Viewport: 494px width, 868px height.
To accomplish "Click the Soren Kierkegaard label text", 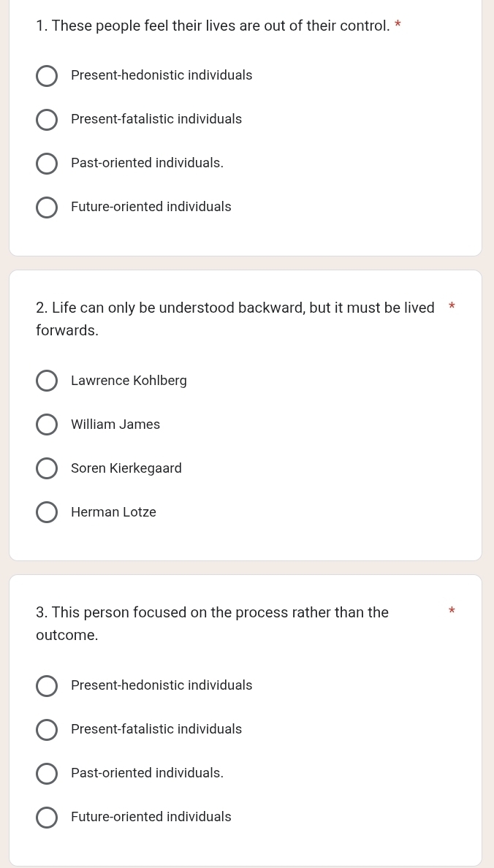I will tap(126, 468).
